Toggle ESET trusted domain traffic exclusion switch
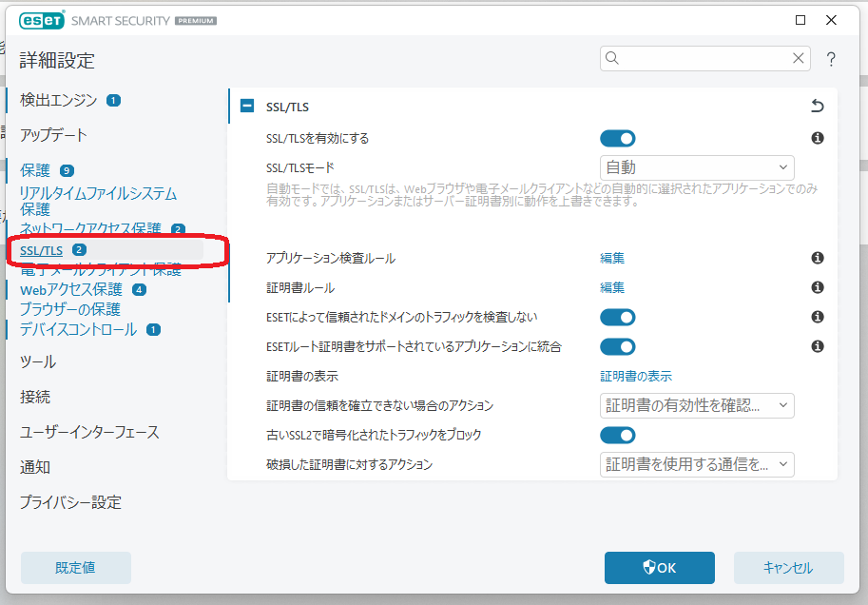The width and height of the screenshot is (868, 605). click(x=617, y=318)
